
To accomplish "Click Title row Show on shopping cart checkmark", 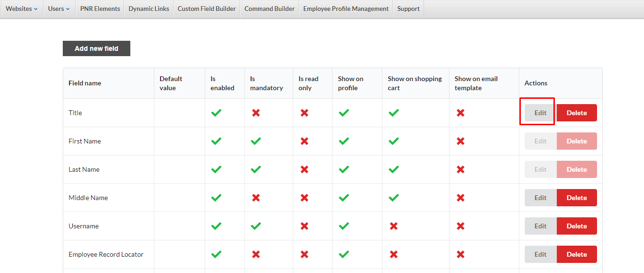I will 393,113.
